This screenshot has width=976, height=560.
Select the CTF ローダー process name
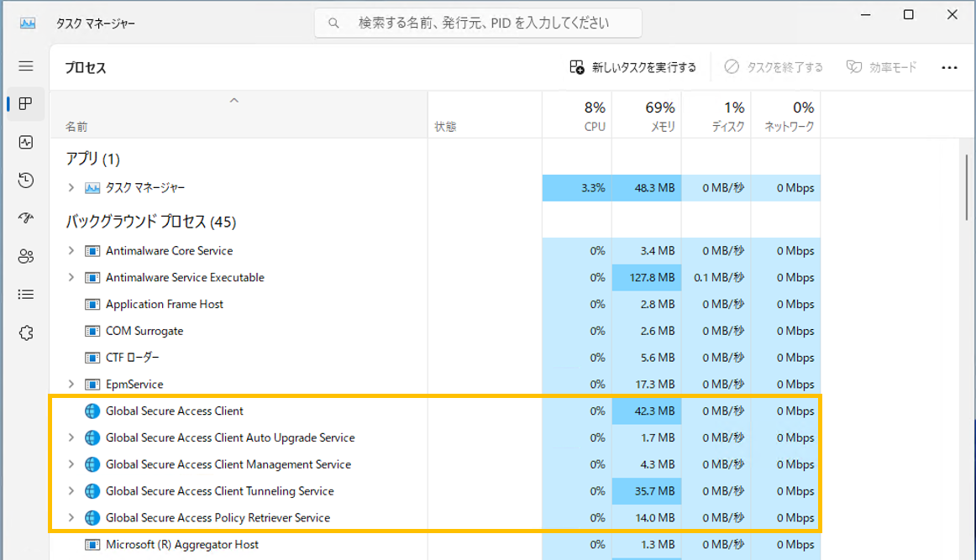133,358
